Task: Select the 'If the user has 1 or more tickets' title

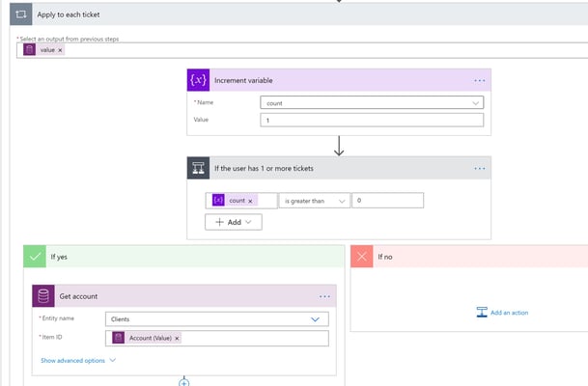Action: coord(264,168)
